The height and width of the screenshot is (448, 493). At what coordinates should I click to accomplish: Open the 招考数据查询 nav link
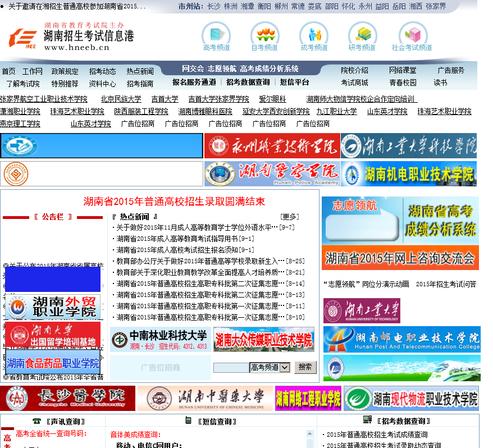(x=248, y=82)
